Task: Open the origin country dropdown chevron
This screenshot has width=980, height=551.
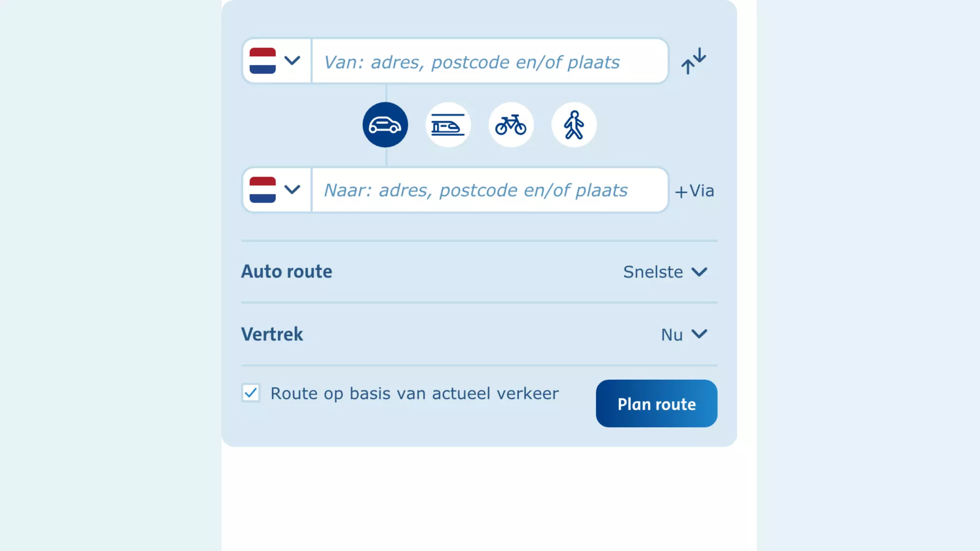Action: click(292, 61)
